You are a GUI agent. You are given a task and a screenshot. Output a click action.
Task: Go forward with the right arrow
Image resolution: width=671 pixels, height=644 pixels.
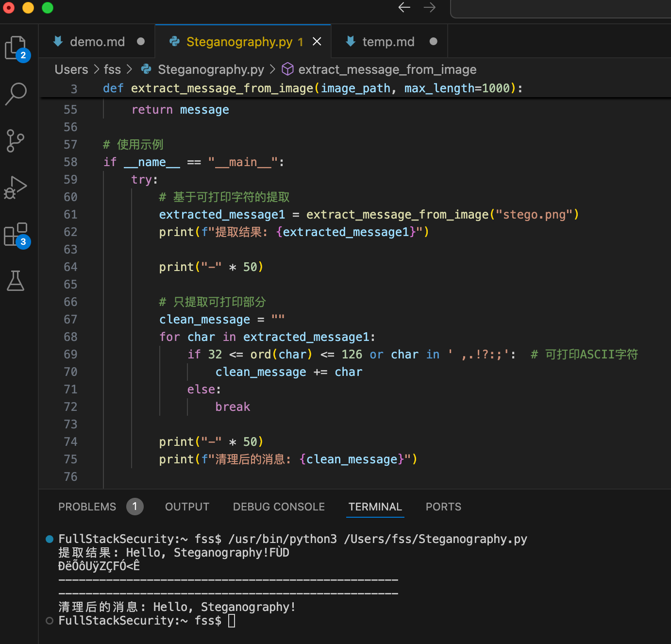(x=430, y=7)
